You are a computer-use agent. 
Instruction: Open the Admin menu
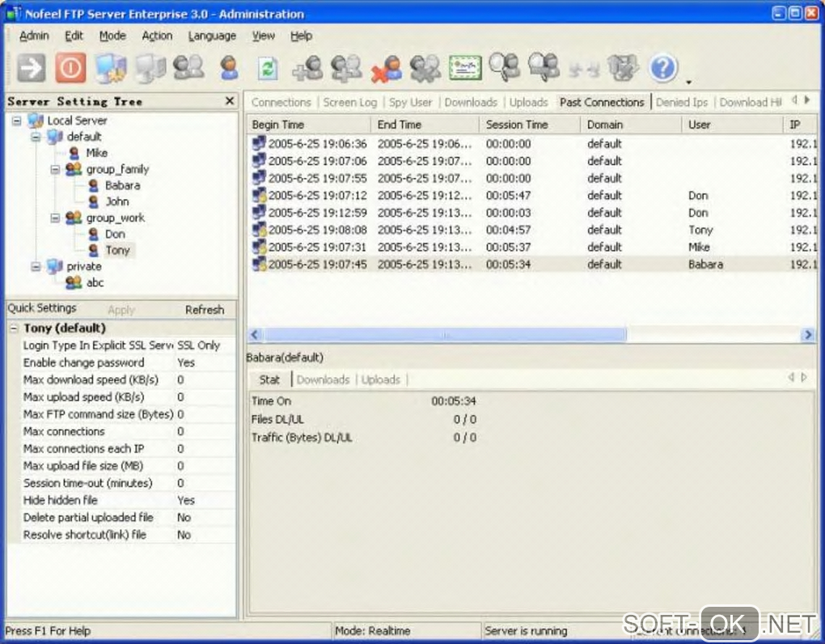tap(34, 36)
